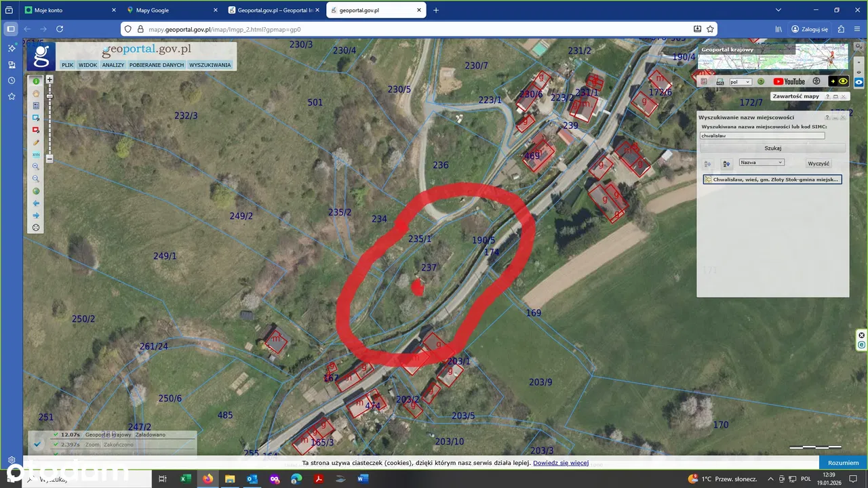Click the magnifier zoom-in tool
This screenshot has height=488, width=868.
point(36,167)
